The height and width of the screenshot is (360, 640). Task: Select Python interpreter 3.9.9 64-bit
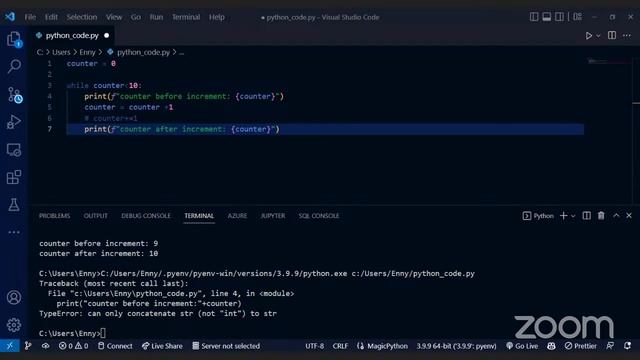coord(456,346)
